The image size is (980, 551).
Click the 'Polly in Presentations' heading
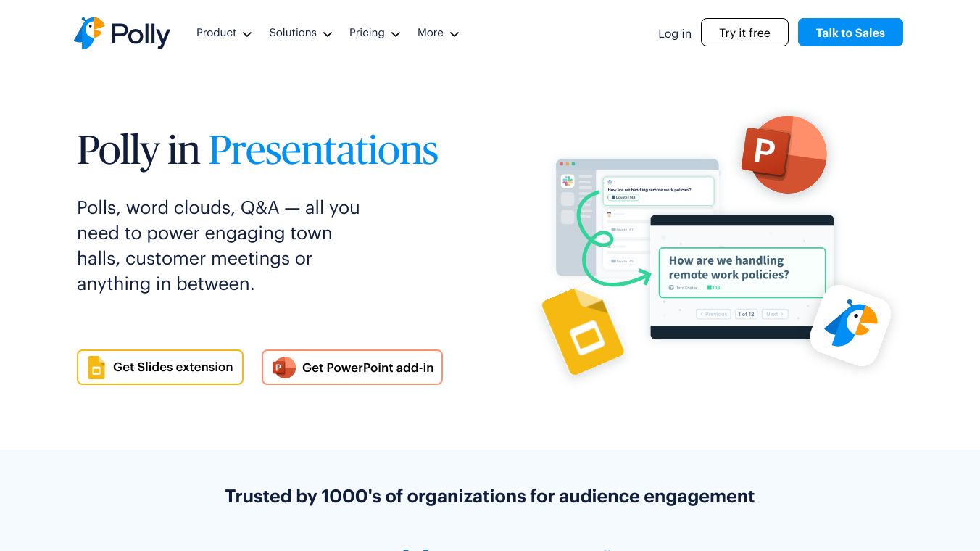(x=257, y=150)
